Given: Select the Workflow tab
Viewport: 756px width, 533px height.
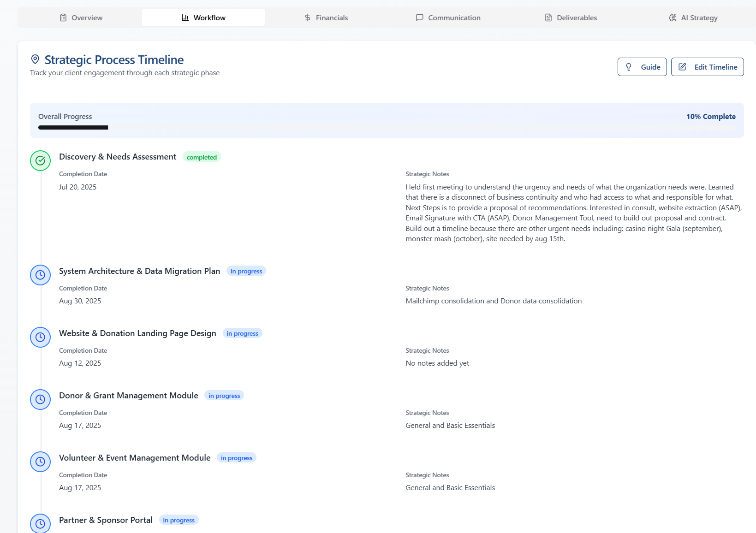Looking at the screenshot, I should (x=203, y=18).
